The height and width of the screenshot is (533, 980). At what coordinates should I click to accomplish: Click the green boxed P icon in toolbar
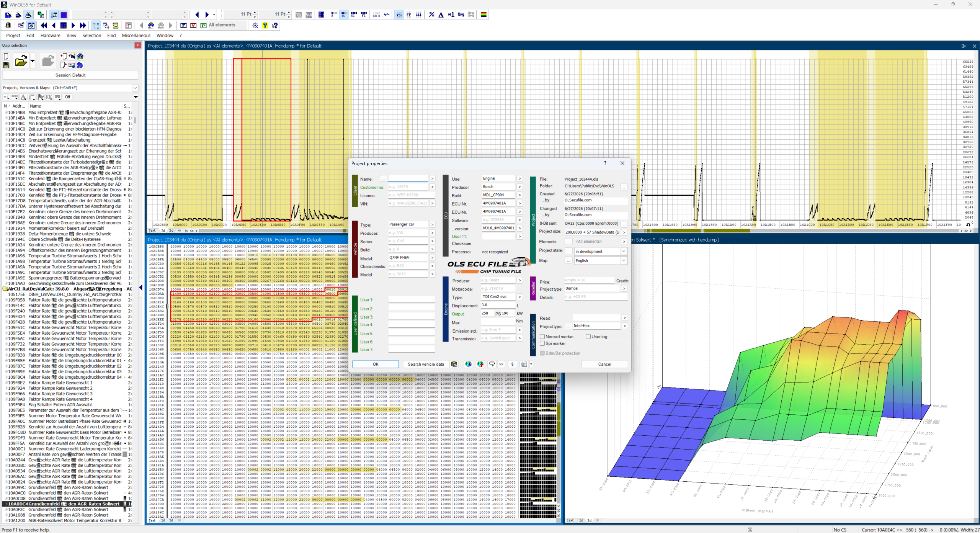(203, 26)
